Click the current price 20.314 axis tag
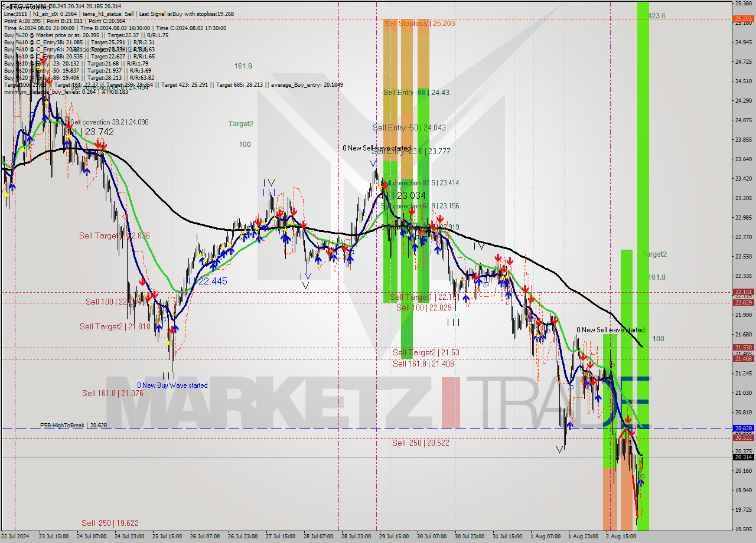The image size is (756, 543). click(x=743, y=457)
